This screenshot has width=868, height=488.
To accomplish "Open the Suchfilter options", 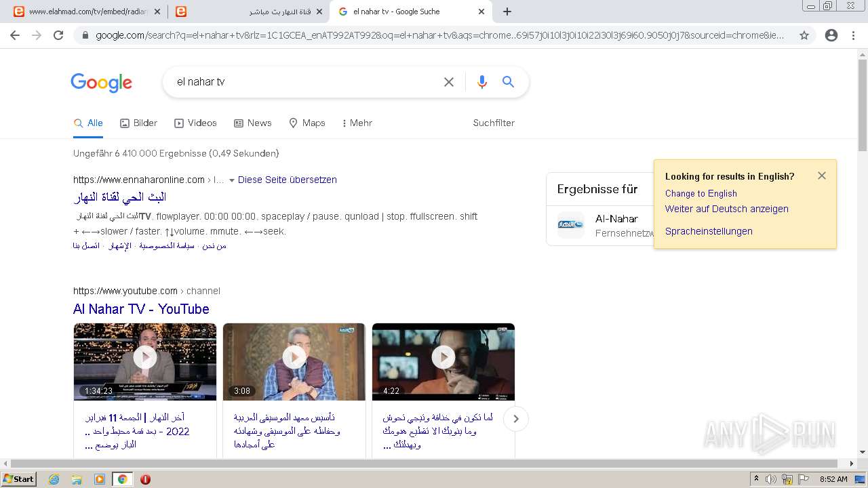I will tap(494, 123).
